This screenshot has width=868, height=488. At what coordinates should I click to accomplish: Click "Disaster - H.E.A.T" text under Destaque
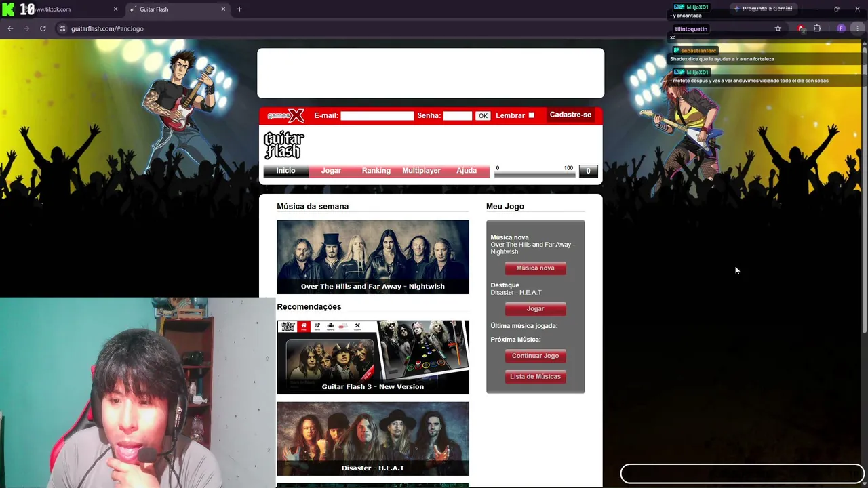click(x=516, y=293)
